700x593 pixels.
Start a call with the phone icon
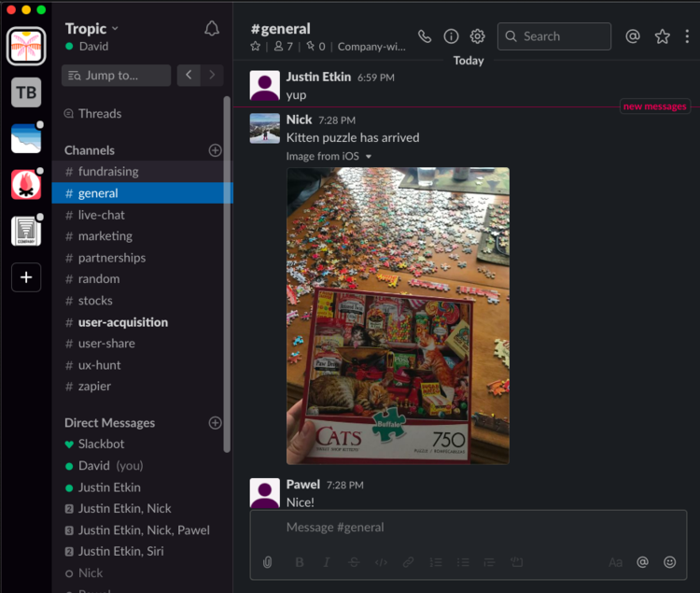425,36
